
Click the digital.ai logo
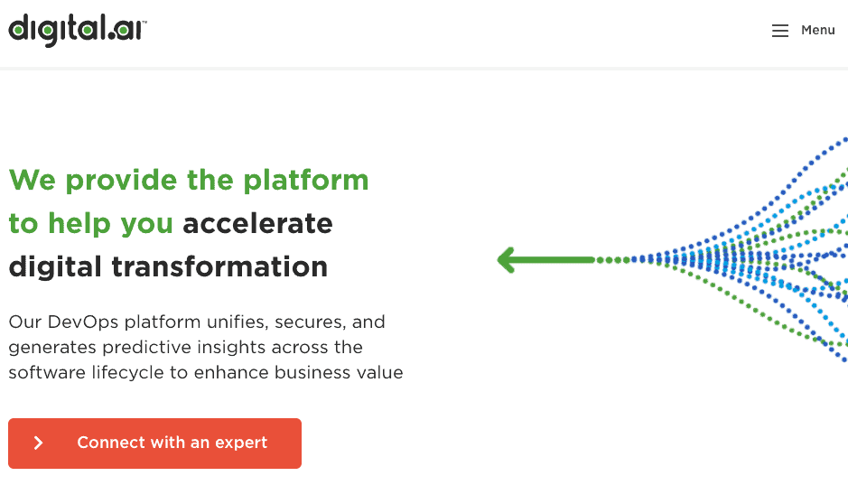click(x=77, y=29)
